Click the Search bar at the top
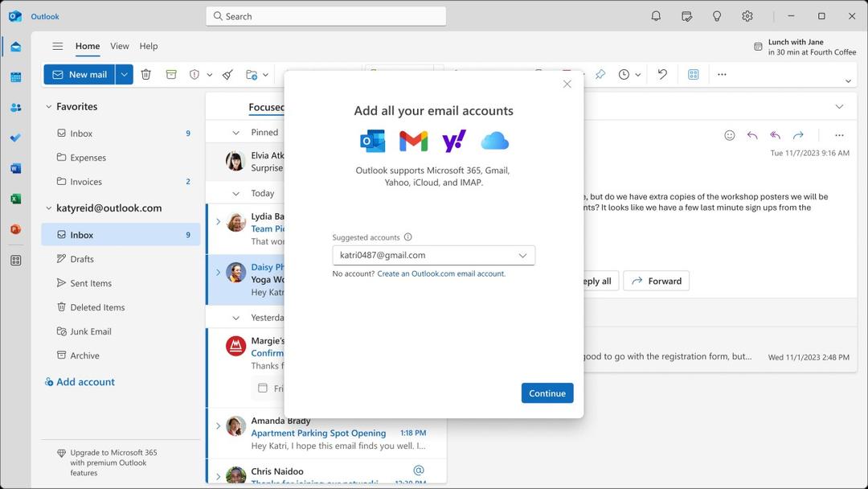 [325, 15]
